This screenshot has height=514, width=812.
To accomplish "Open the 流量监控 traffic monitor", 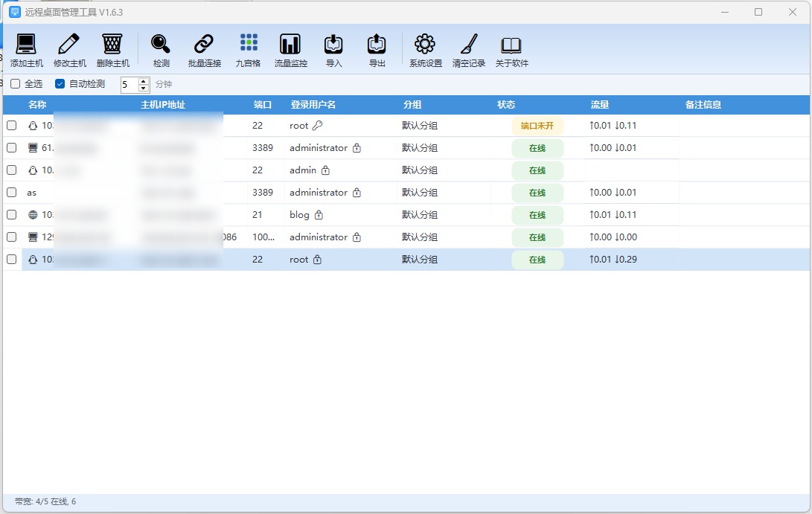I will tap(290, 50).
